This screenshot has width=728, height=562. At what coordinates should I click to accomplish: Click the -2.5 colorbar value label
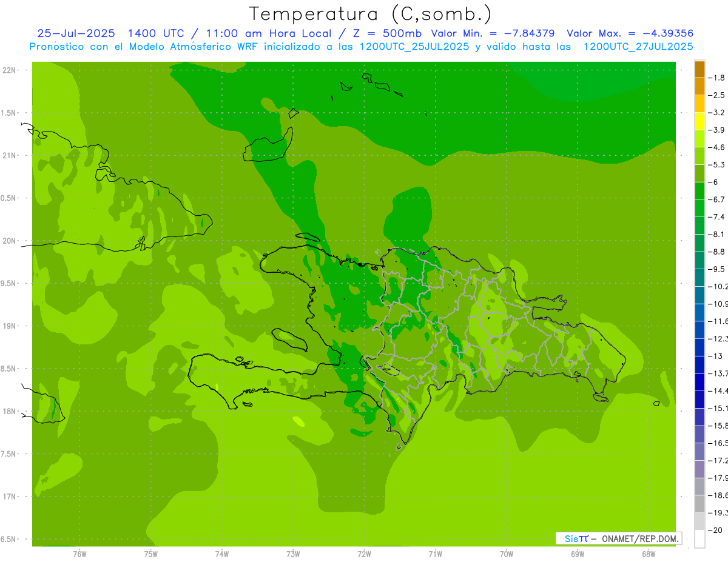point(716,95)
